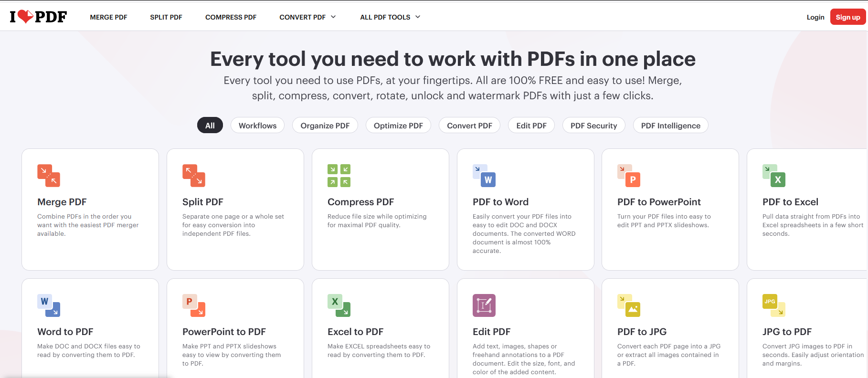
Task: Click the PDF to PowerPoint icon
Action: tap(629, 176)
